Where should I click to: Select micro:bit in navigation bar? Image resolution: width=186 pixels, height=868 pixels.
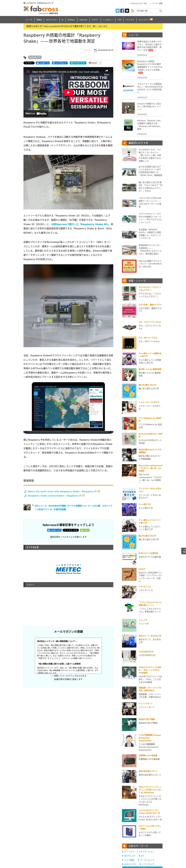pos(83,20)
